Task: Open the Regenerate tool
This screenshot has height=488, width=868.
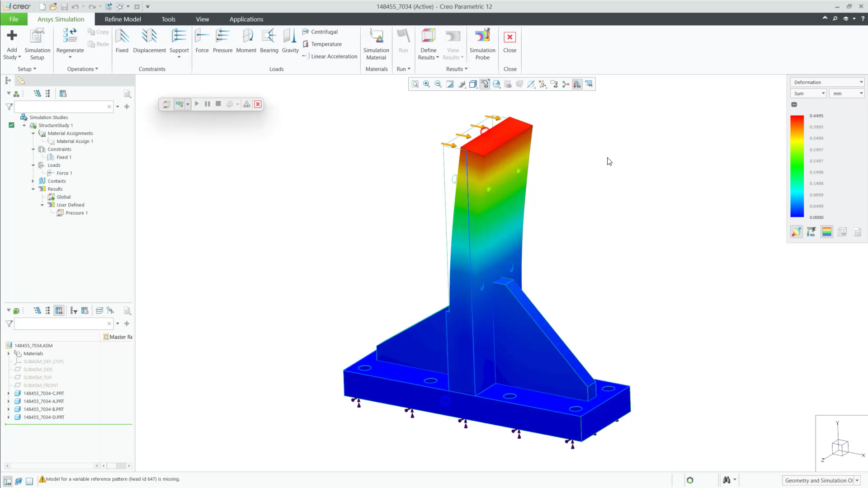Action: 70,41
